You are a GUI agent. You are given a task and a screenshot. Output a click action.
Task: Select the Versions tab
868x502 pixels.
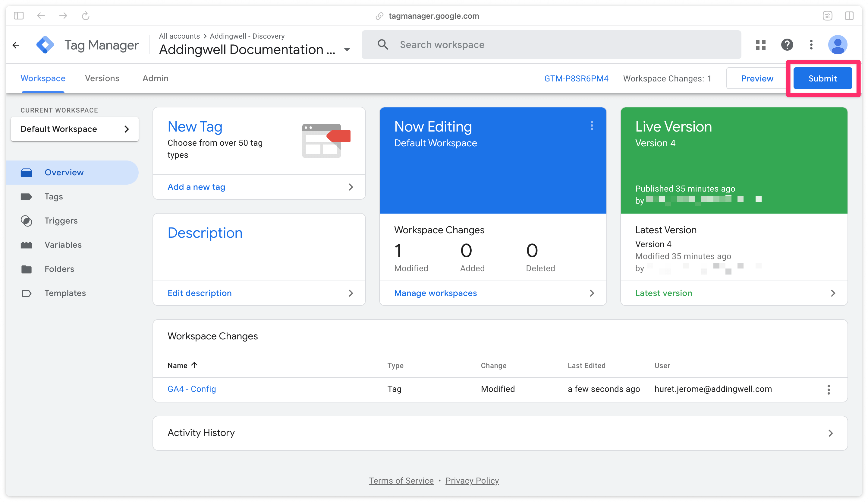tap(102, 78)
